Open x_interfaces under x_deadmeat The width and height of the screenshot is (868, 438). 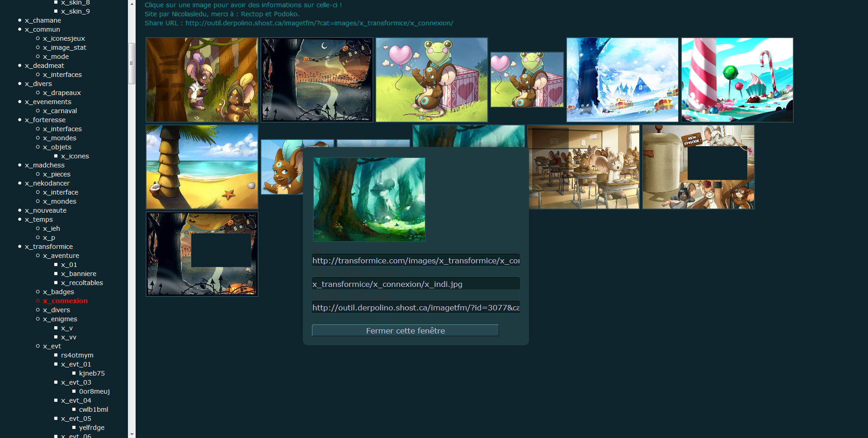62,75
